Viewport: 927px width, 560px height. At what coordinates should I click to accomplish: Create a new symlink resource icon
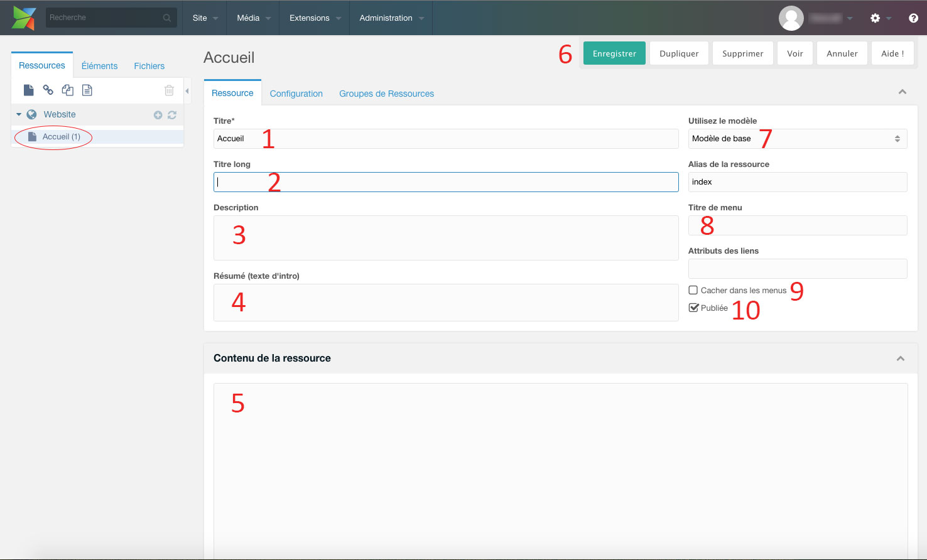(x=67, y=90)
